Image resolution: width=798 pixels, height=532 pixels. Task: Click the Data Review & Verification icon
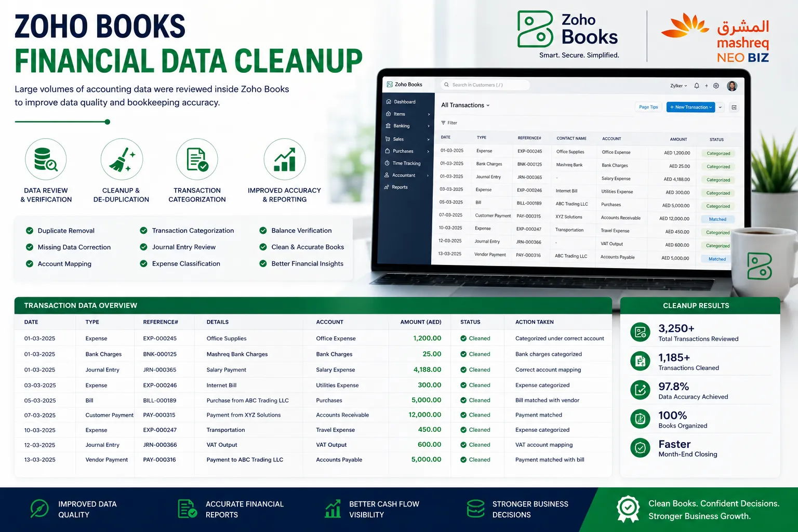46,159
